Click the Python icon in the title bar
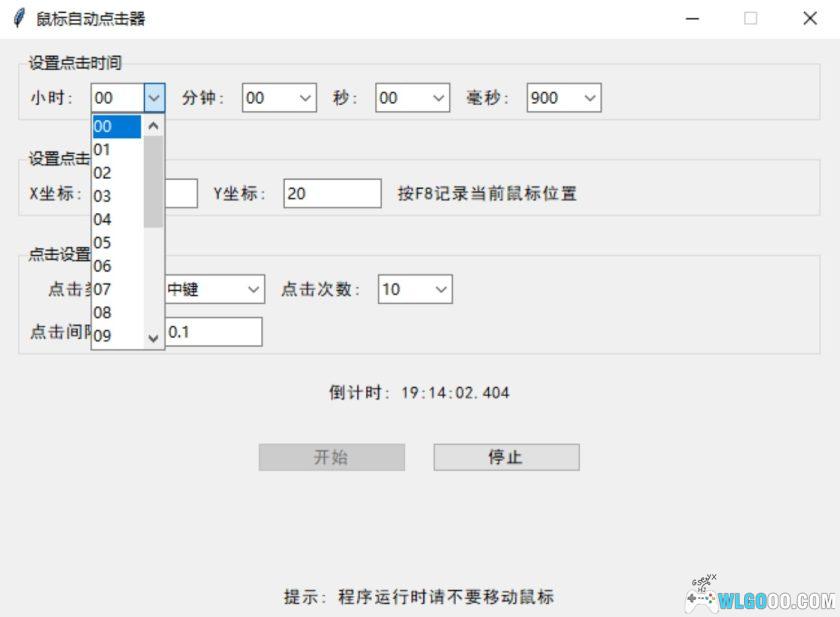 17,17
